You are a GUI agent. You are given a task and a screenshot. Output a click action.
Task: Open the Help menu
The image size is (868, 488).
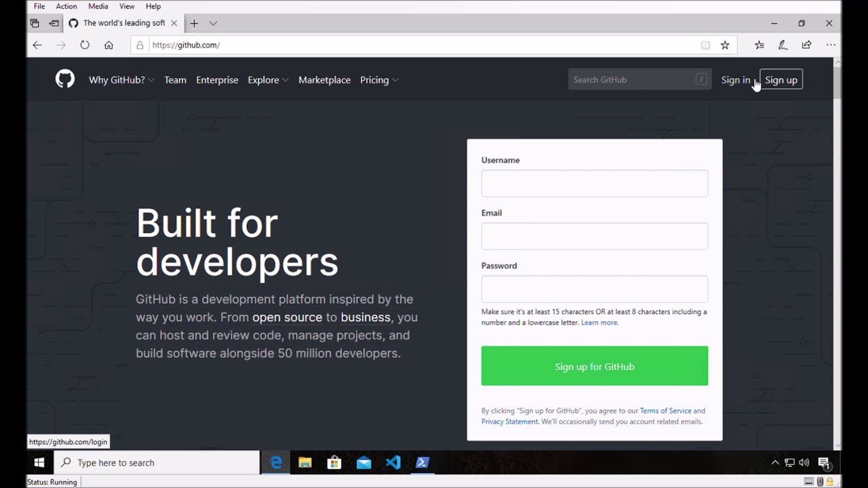coord(153,6)
